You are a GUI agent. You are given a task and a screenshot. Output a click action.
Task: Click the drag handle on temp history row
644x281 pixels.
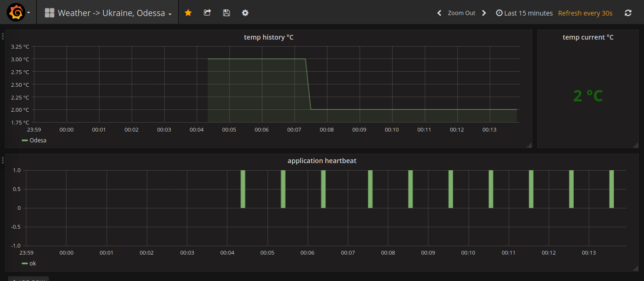3,35
